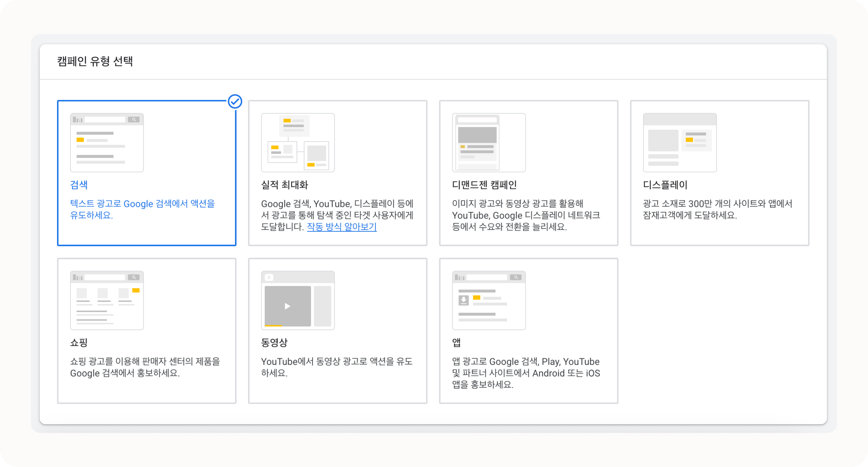This screenshot has width=868, height=467.
Task: Click the 검색 card description text
Action: coord(143,209)
